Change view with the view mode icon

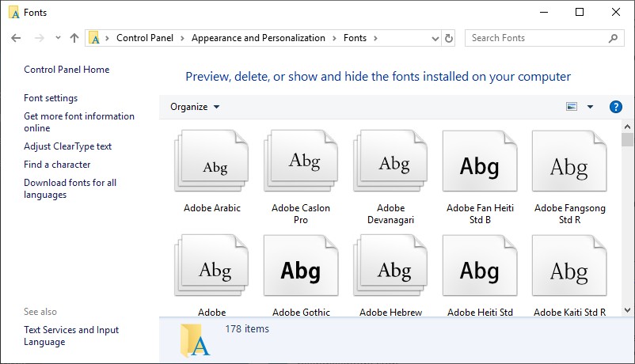[x=572, y=107]
